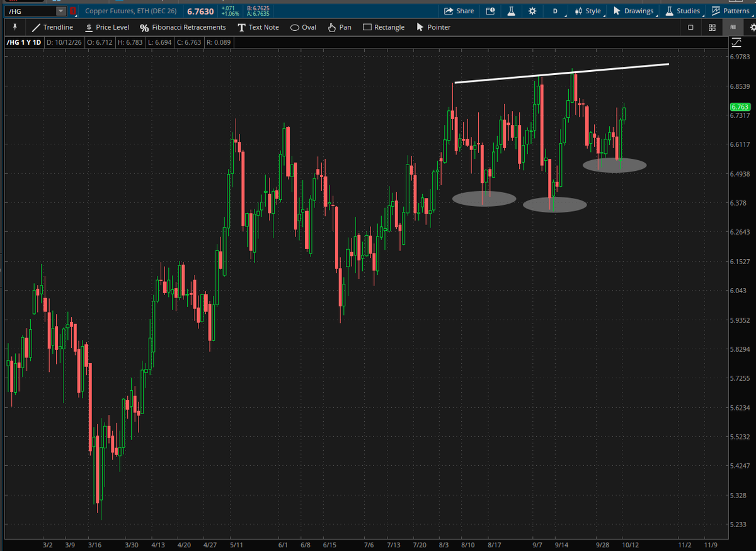Screen dimensions: 756x551
Task: Click the 3/2 date on time axis
Action: pyautogui.click(x=47, y=544)
